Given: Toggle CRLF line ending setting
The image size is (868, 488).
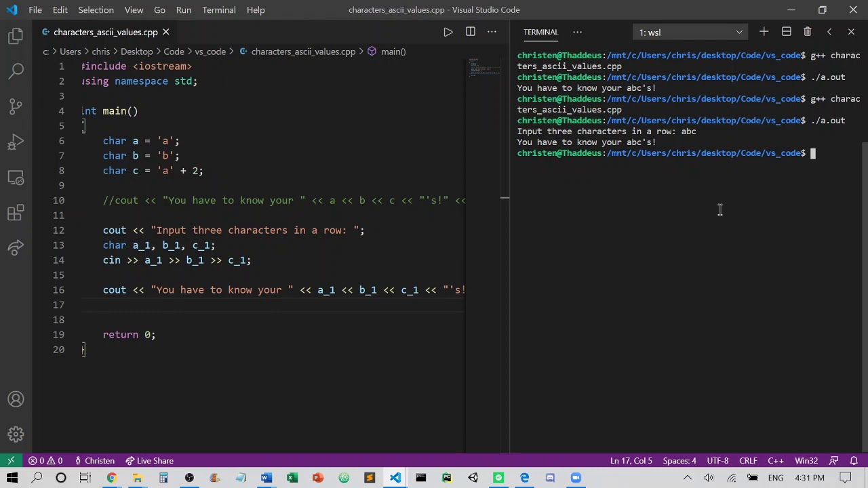Looking at the screenshot, I should [x=748, y=461].
